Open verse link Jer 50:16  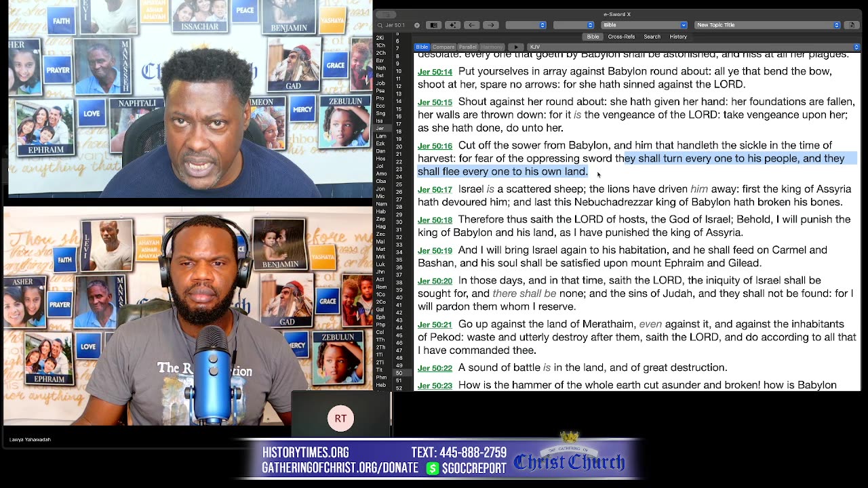pos(435,146)
